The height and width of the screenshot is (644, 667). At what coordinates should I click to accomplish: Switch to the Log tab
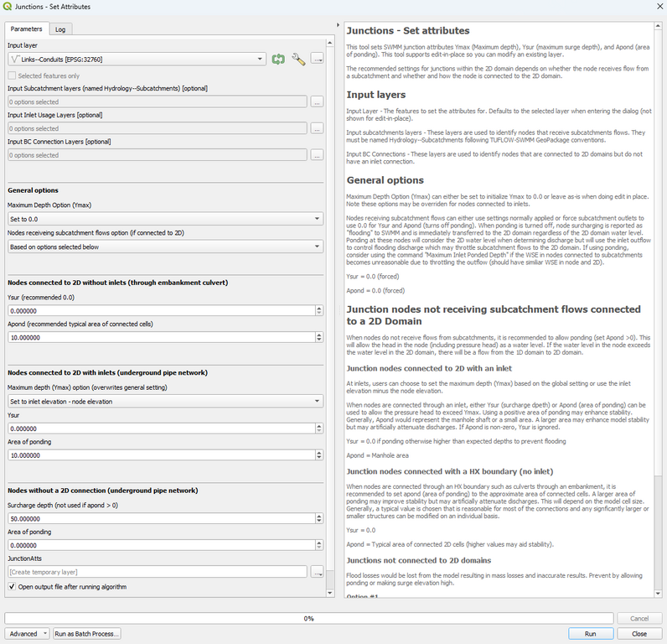[60, 29]
